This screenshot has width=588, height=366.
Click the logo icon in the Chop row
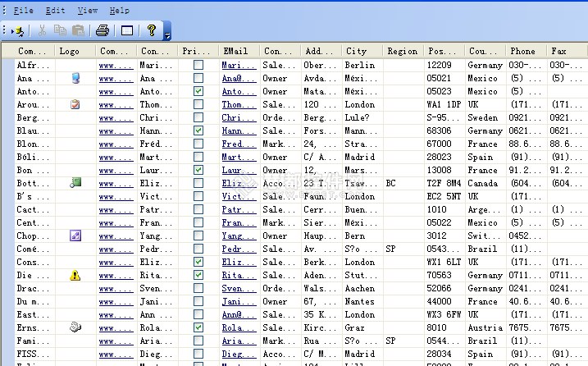click(75, 236)
